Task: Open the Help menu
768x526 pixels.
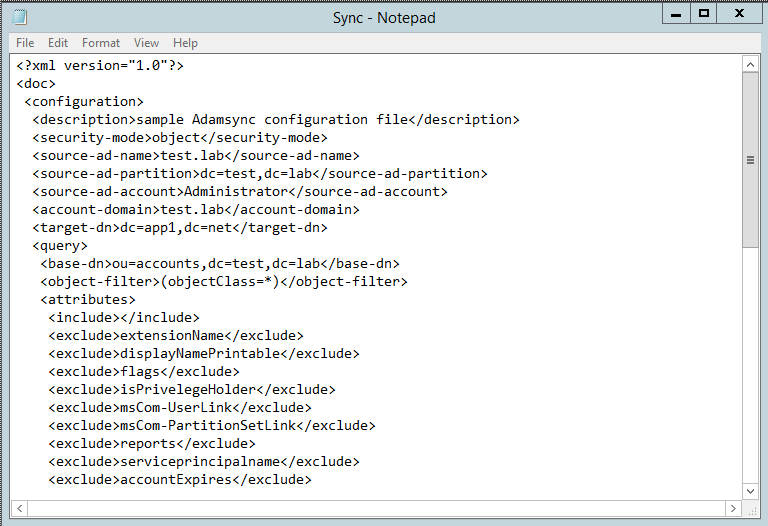Action: coord(185,43)
